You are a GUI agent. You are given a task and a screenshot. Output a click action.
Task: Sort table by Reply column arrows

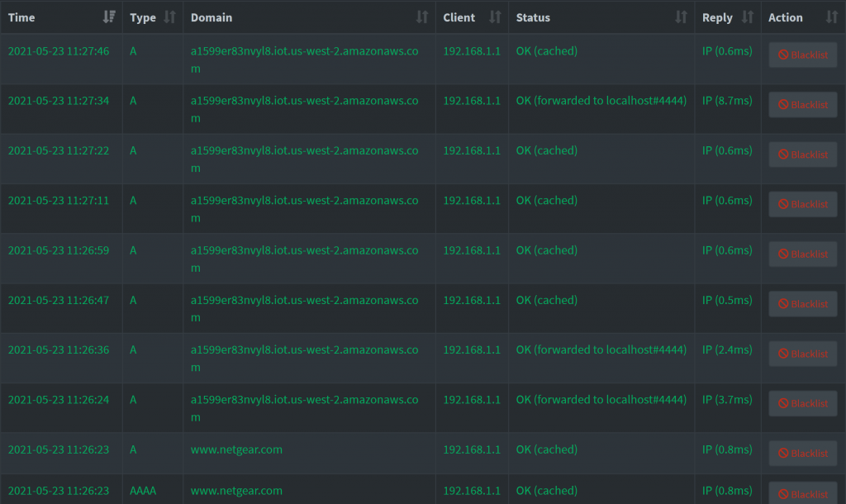click(747, 17)
